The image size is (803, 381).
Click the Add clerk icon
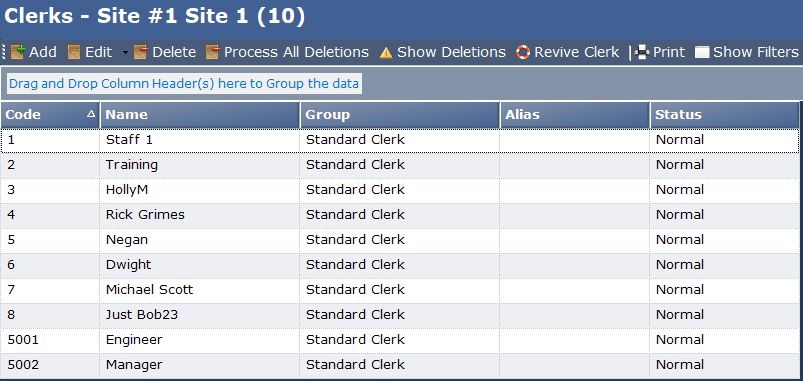pos(17,52)
